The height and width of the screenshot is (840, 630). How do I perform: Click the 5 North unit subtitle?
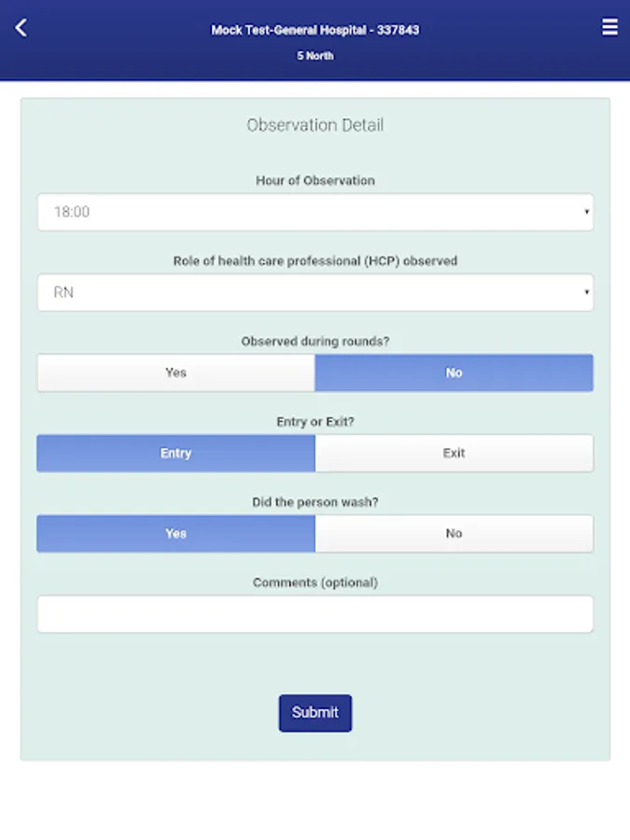pyautogui.click(x=315, y=56)
